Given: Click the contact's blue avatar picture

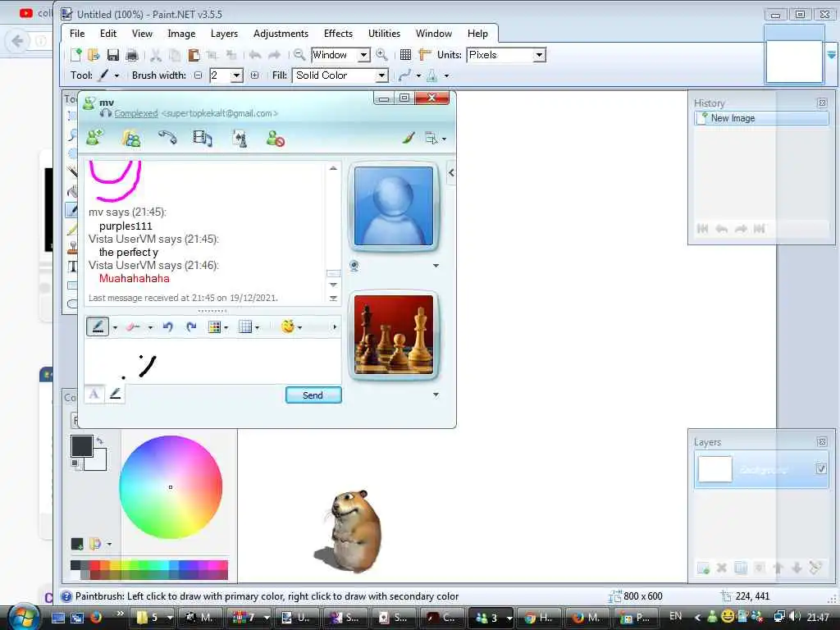Looking at the screenshot, I should coord(394,206).
